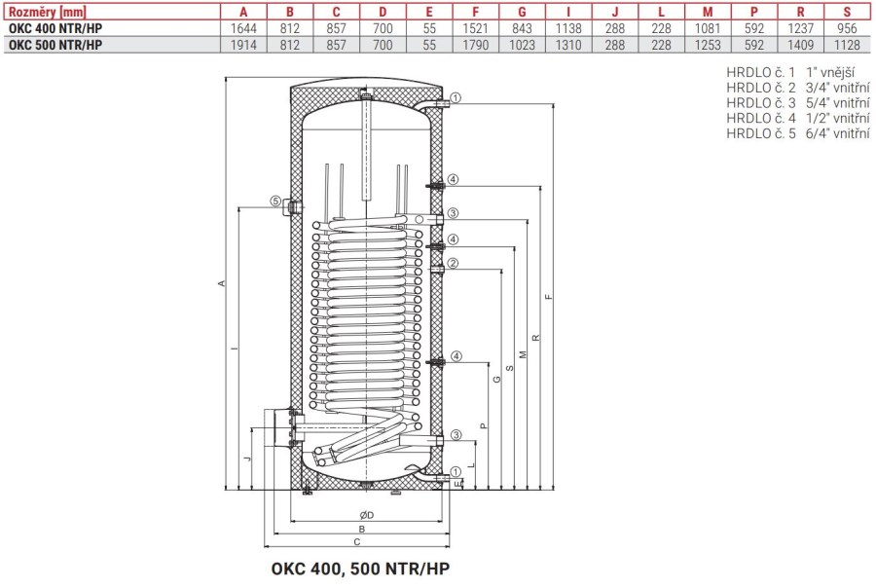Select the value "1310" in the table
876x588 pixels.
coord(568,45)
